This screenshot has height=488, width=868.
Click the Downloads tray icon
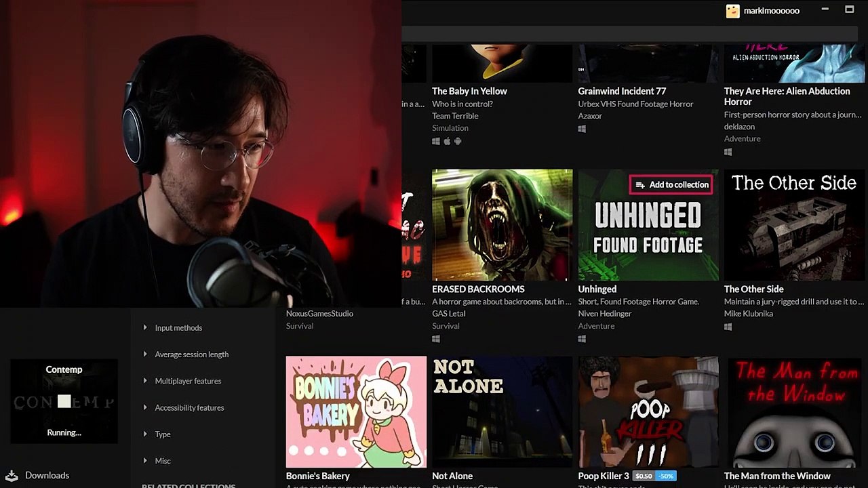[x=12, y=476]
